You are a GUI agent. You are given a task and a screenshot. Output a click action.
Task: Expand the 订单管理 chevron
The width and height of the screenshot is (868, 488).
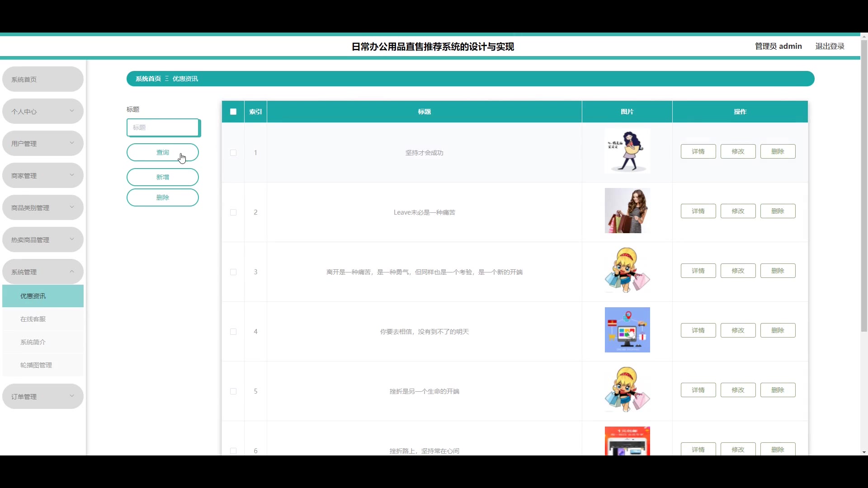pos(72,396)
